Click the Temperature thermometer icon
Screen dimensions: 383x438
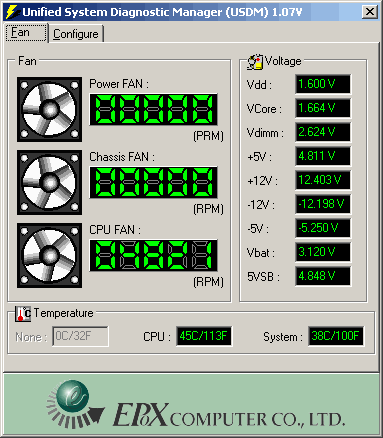pos(23,314)
